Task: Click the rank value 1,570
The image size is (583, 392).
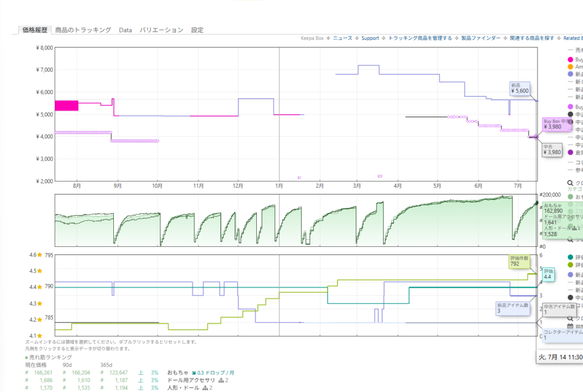Action: tap(46, 388)
